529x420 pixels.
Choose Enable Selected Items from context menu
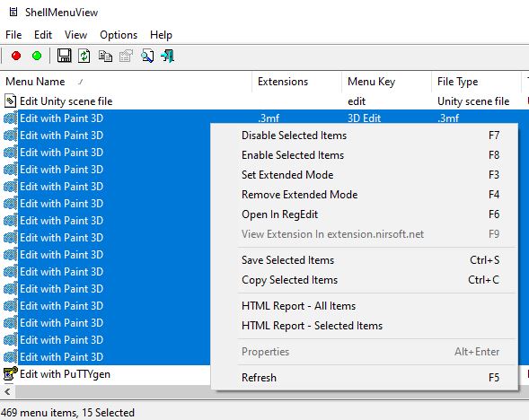(x=365, y=155)
